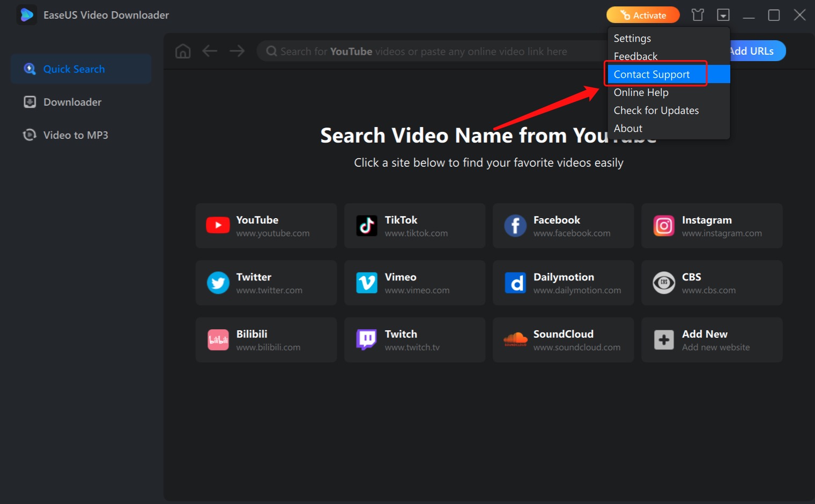This screenshot has height=504, width=815.
Task: Click the Dailymotion card title text
Action: tap(564, 277)
